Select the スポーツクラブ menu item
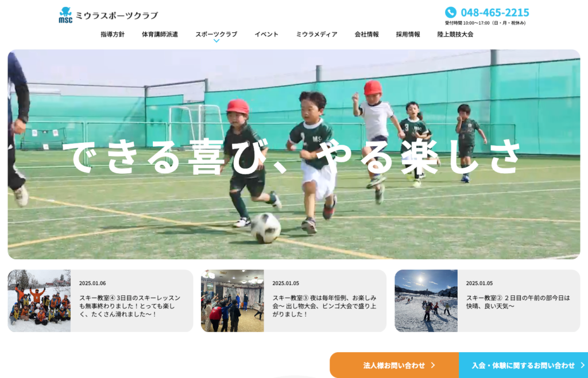 coord(216,34)
